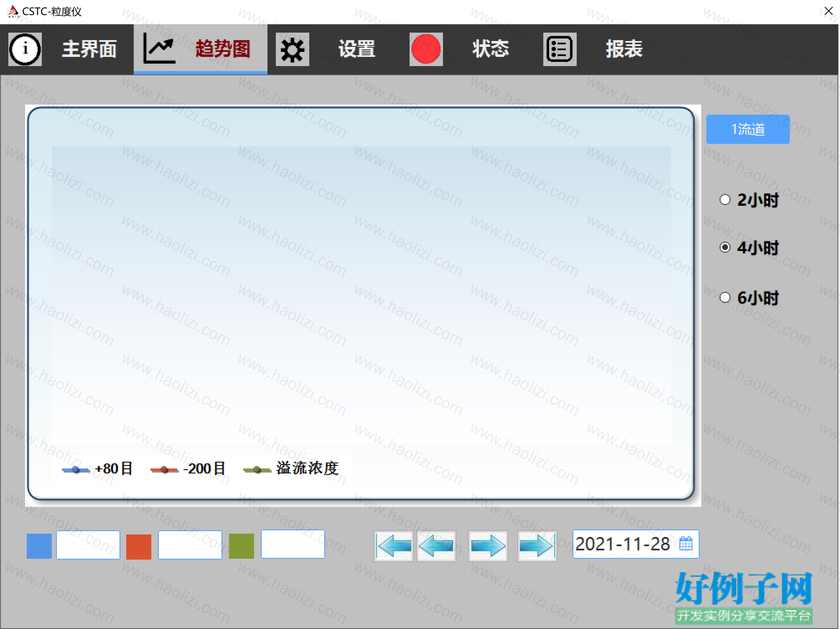Click the info icon for main interface
Screen dimensions: 840x629
[25, 49]
